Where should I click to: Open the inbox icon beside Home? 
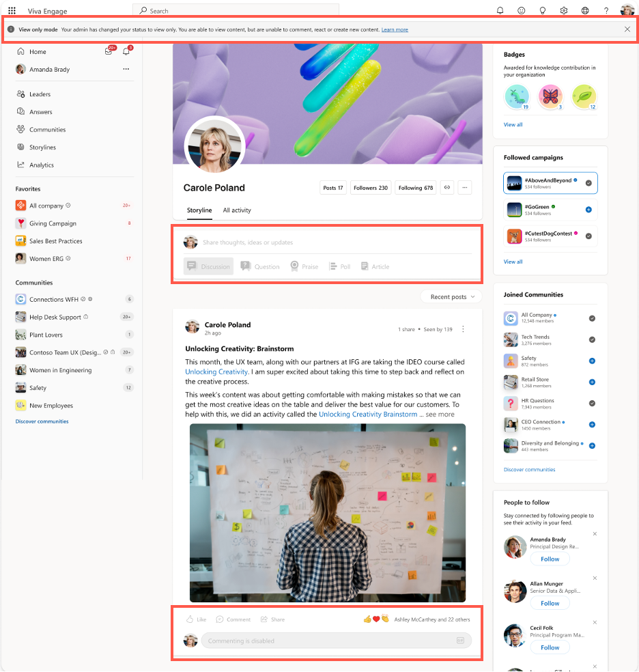[x=109, y=51]
